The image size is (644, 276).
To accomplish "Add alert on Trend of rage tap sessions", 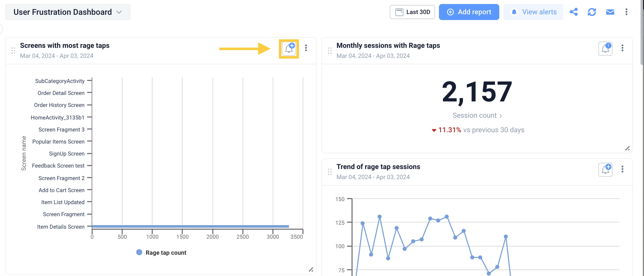I will tap(605, 170).
